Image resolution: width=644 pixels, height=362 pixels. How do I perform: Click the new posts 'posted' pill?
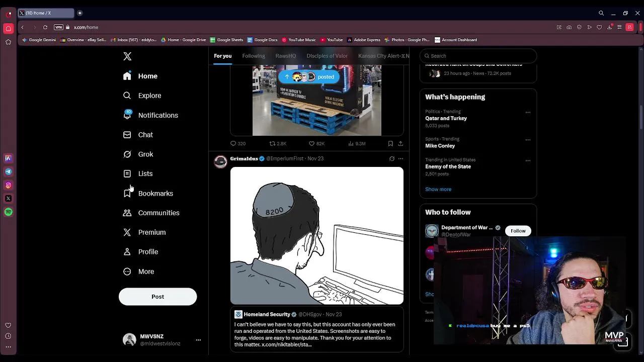309,77
